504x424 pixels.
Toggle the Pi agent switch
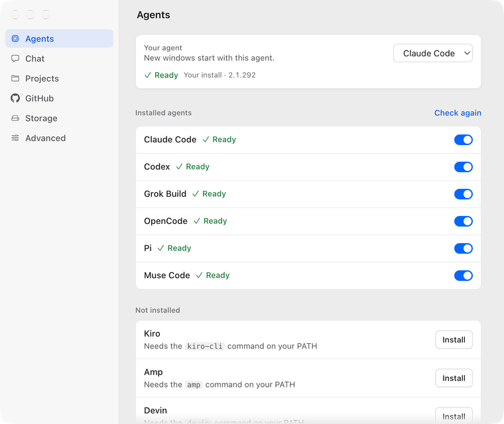(463, 248)
